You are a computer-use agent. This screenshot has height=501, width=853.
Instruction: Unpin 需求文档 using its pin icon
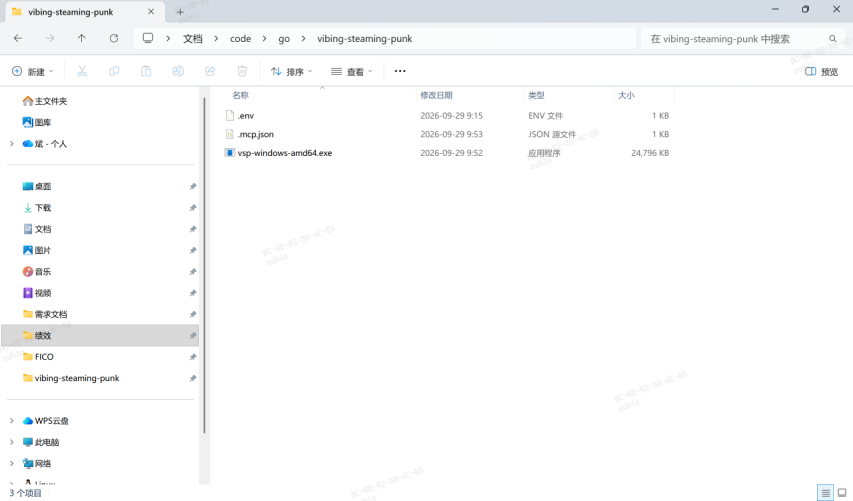(193, 314)
